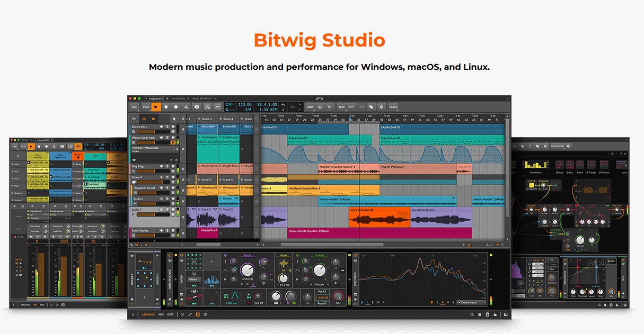Click the duplicate icon in toolbar
Image resolution: width=644 pixels, height=334 pixels.
[371, 106]
